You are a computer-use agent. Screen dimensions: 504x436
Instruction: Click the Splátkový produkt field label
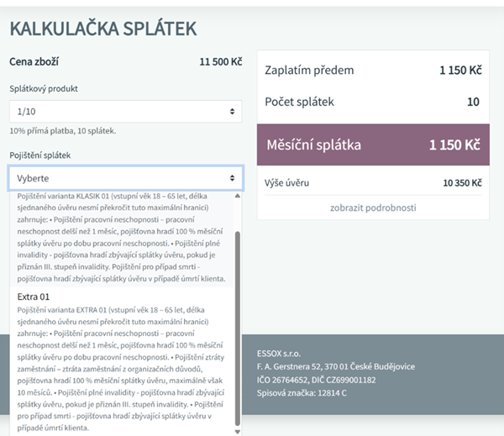(45, 88)
